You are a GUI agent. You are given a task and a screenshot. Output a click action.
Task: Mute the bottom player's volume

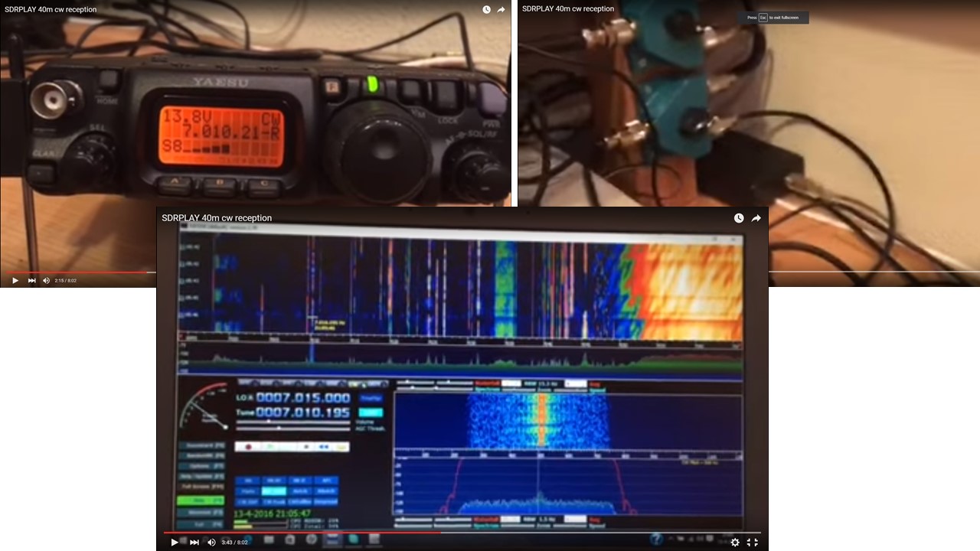point(211,542)
